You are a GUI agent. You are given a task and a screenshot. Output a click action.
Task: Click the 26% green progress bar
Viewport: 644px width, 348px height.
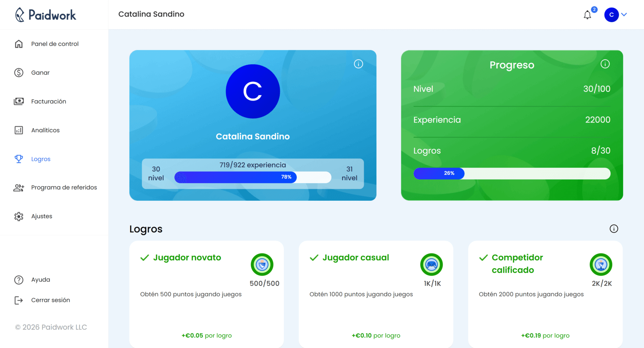439,173
